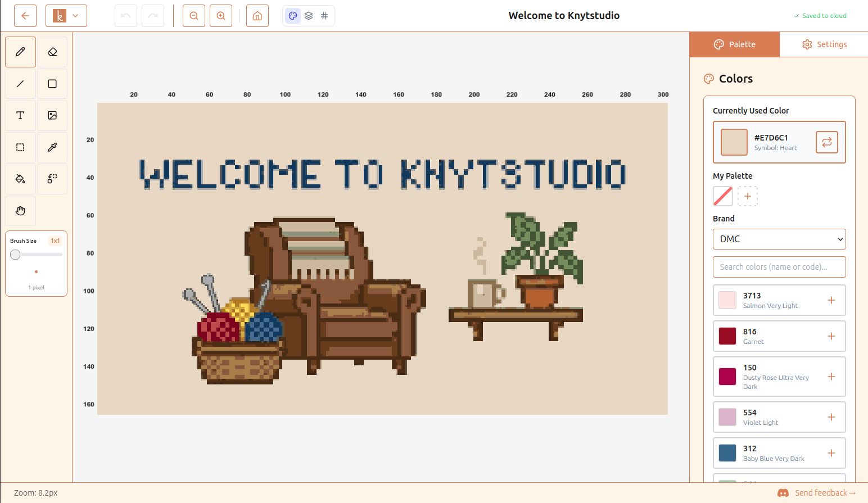
Task: Pick the Rectangle shape tool
Action: pyautogui.click(x=52, y=84)
